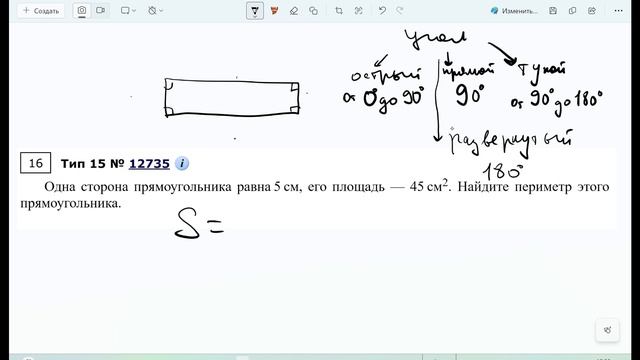Screen dimensions: 640x360
Task: Switch to video recording mode
Action: [100, 11]
